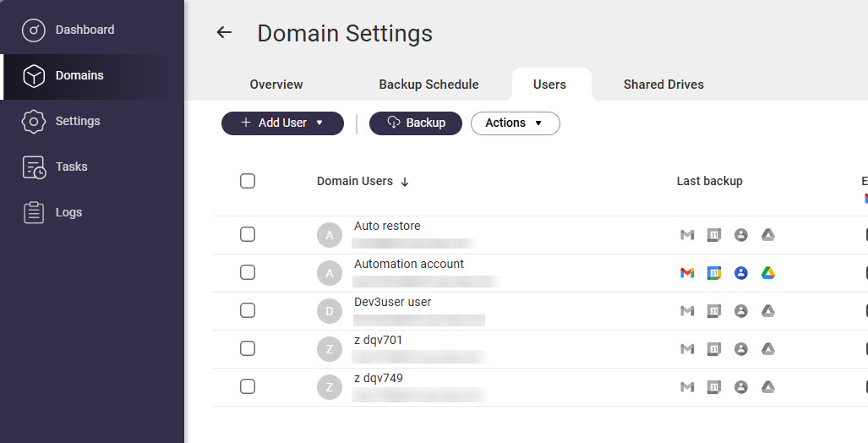Sort by Domain Users column arrow

[405, 182]
